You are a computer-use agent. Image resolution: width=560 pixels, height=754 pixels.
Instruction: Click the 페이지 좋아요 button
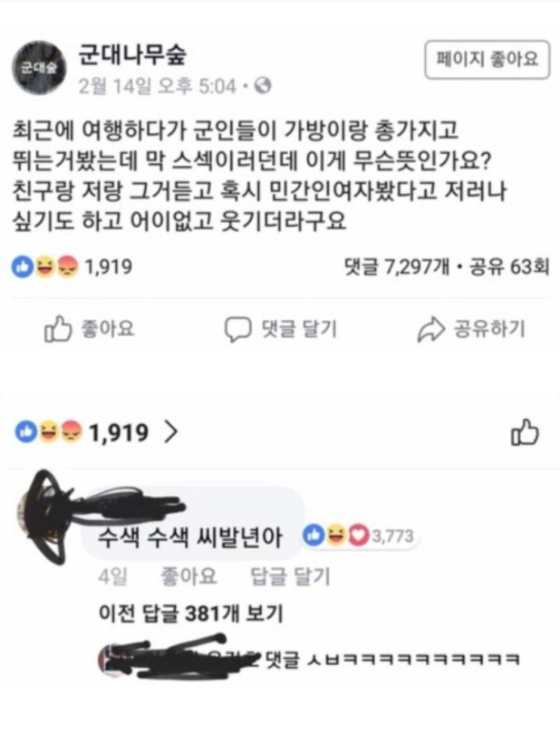487,60
